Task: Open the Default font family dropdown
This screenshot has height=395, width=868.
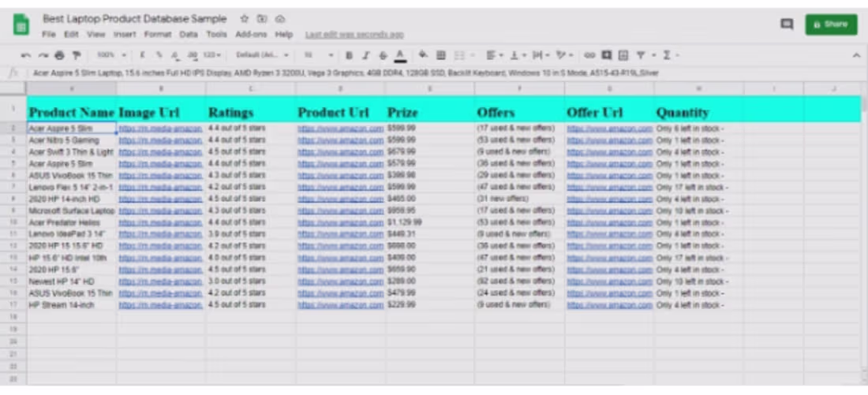Action: click(x=262, y=55)
